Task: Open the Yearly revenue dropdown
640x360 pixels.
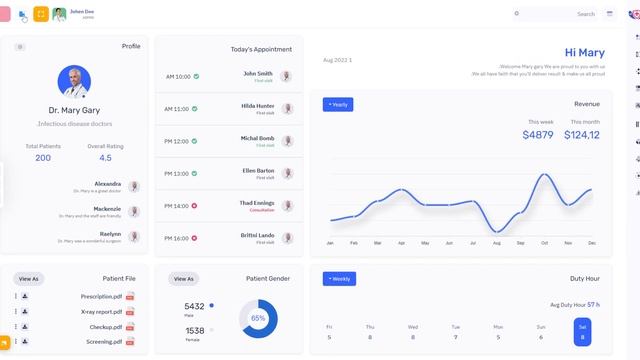Action: click(x=338, y=104)
